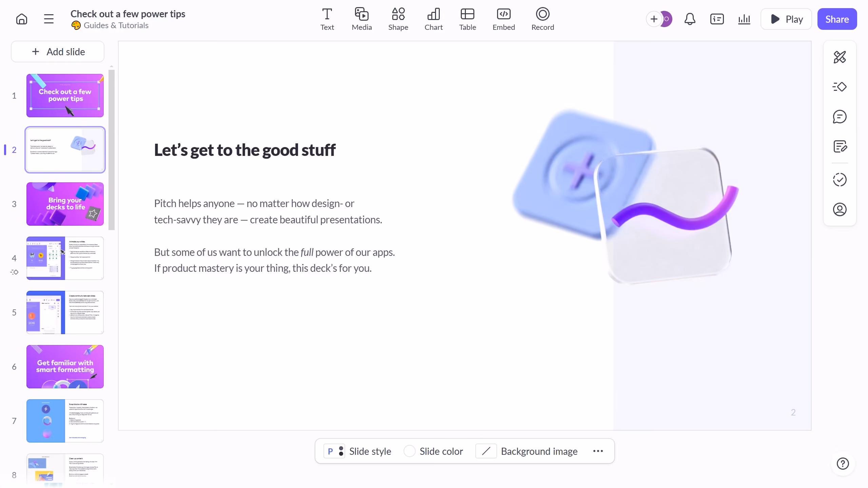Insert a Table
868x488 pixels.
pyautogui.click(x=468, y=19)
